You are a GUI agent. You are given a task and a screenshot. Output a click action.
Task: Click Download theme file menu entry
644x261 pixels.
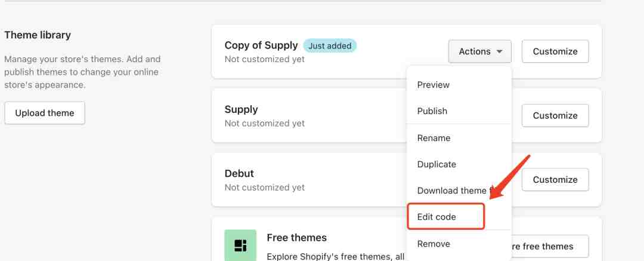[x=451, y=191]
